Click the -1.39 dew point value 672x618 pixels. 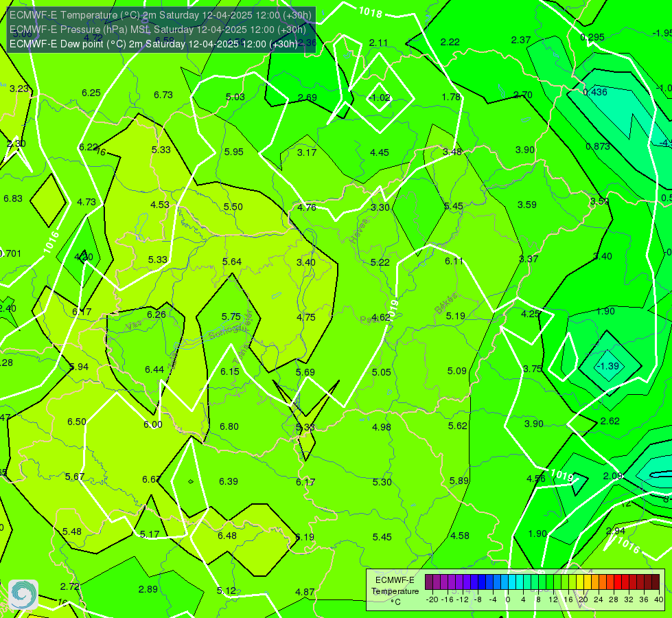click(607, 366)
